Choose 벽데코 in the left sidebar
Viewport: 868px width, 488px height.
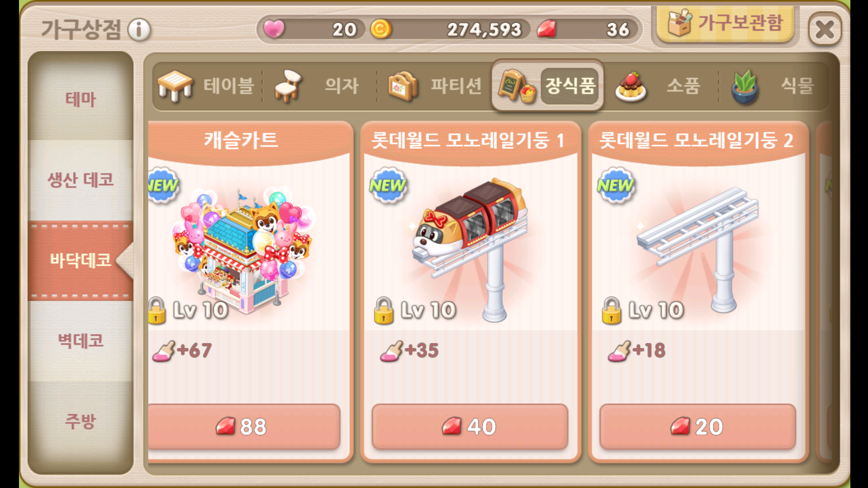80,341
